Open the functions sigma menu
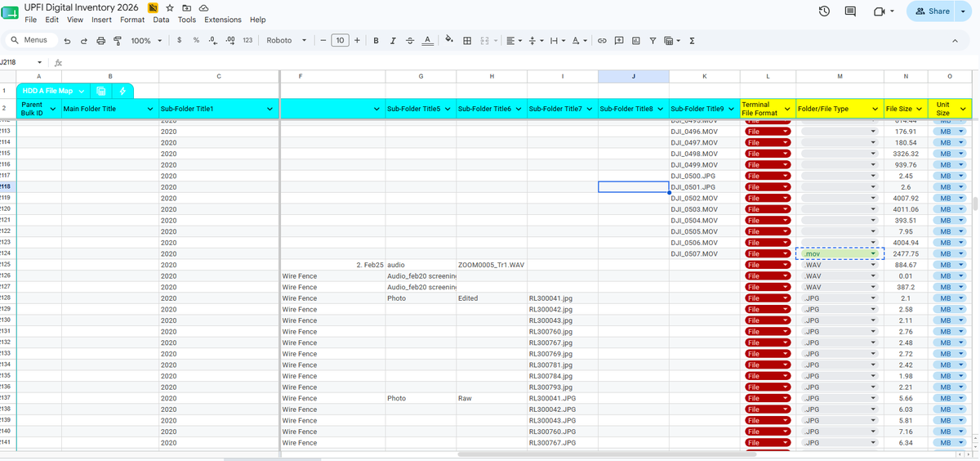The image size is (980, 461). [693, 40]
